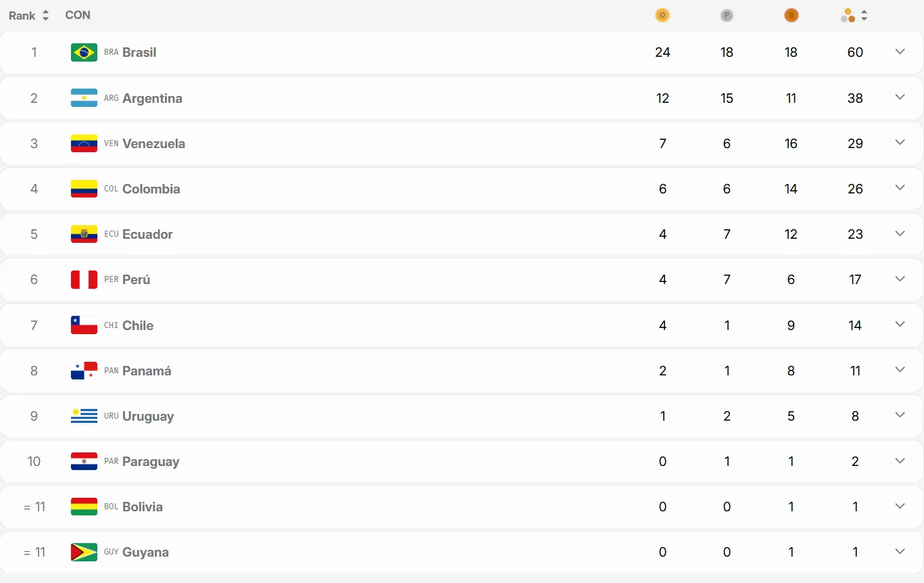Expand the Uruguay row chevron
Screen dimensions: 924x583
[900, 415]
